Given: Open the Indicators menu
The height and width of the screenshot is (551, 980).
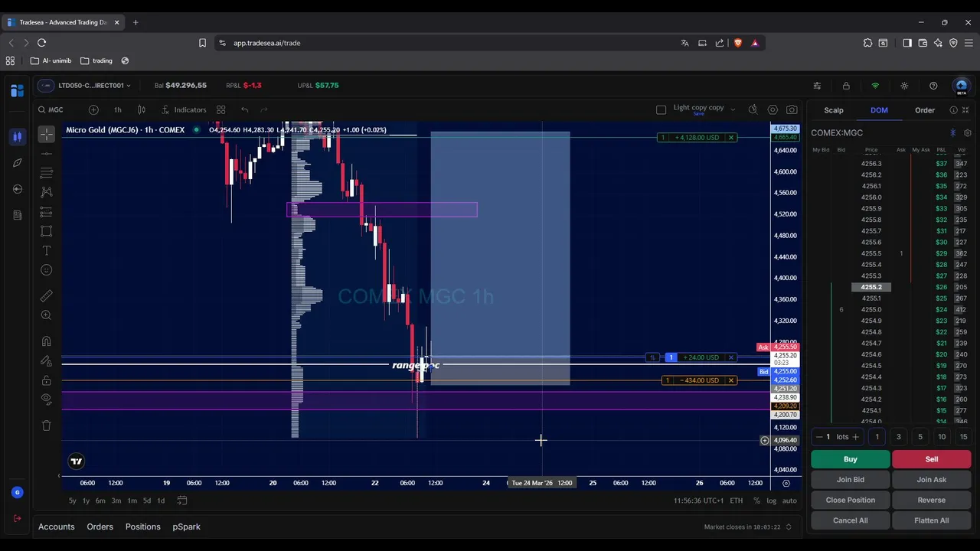Looking at the screenshot, I should tap(184, 110).
